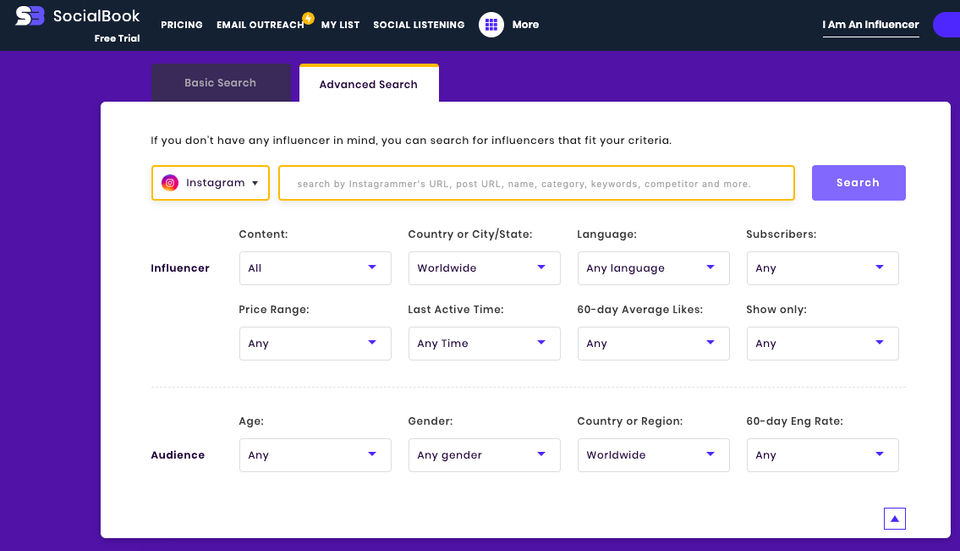The image size is (960, 551).
Task: Expand the Country or City/State dropdown
Action: click(x=484, y=268)
